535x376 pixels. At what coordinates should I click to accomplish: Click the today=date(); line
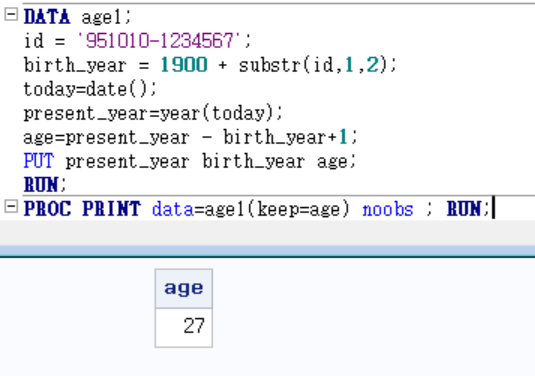[90, 89]
